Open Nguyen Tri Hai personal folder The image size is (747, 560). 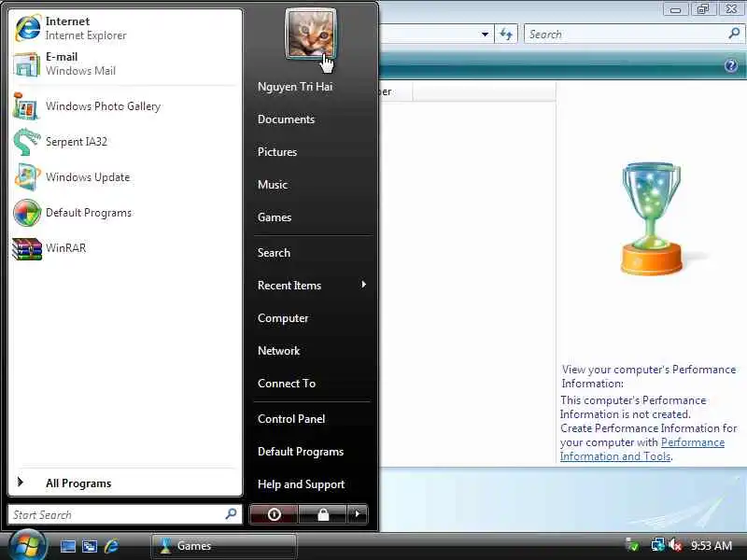coord(295,87)
